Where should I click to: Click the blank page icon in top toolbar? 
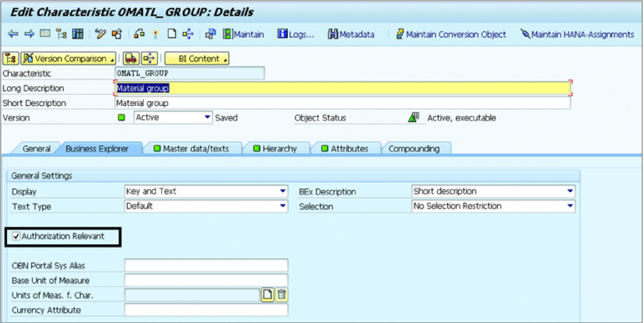172,34
